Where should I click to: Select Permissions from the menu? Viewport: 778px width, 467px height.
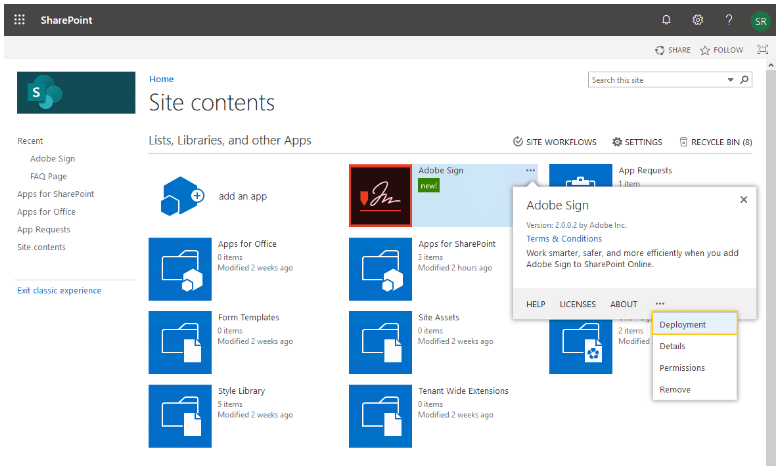tap(695, 368)
